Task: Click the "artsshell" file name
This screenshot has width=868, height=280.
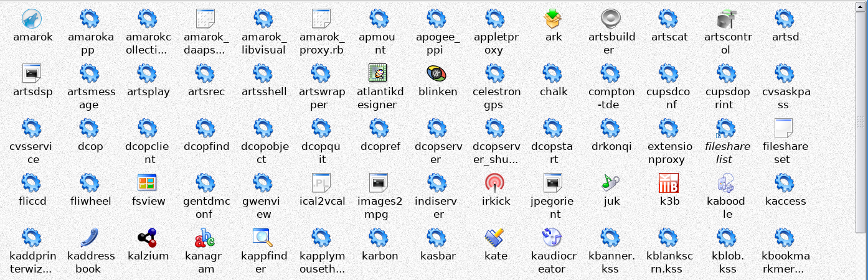Action: pos(263,91)
